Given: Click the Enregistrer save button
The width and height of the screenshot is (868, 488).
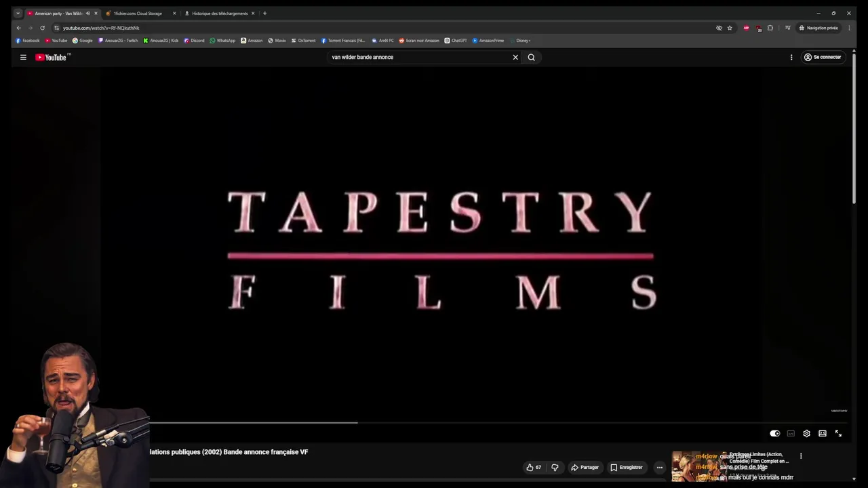Looking at the screenshot, I should [x=626, y=468].
